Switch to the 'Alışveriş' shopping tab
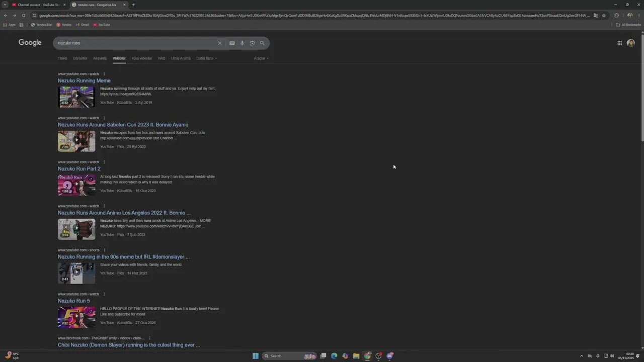Screen dimensions: 644x362 pos(100,58)
